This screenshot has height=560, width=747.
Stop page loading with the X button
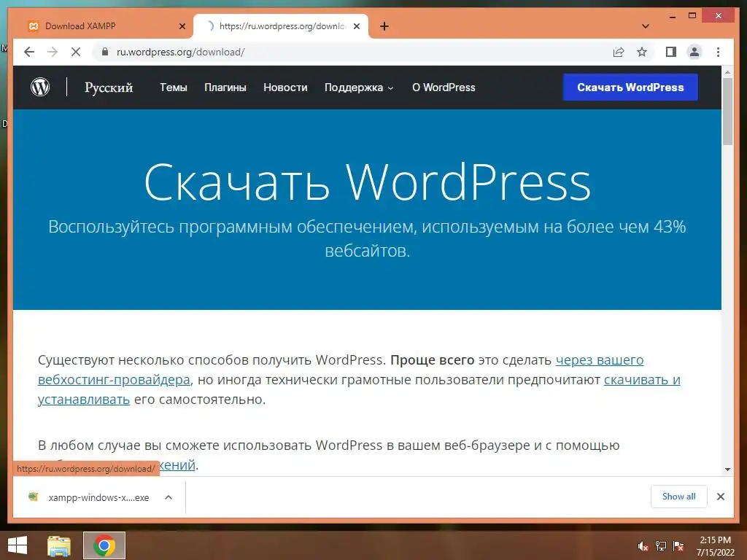pos(76,52)
